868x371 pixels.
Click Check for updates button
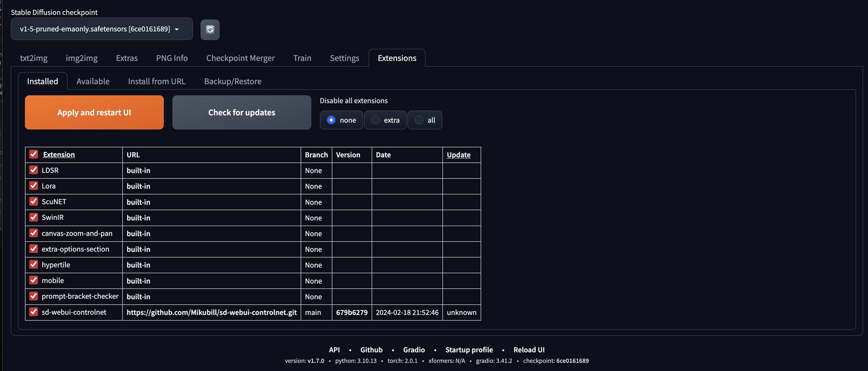point(241,112)
